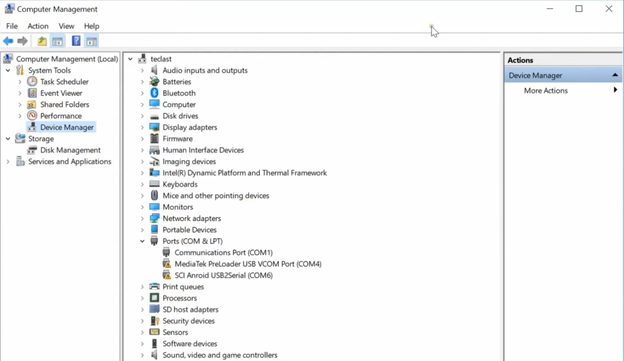624x361 pixels.
Task: Click the Up one level folder icon
Action: (x=42, y=41)
